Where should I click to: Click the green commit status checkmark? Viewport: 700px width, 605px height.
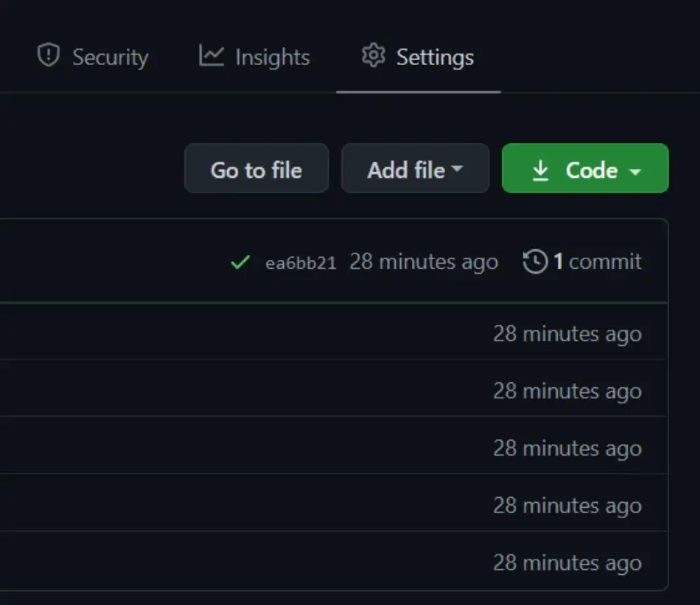[240, 263]
